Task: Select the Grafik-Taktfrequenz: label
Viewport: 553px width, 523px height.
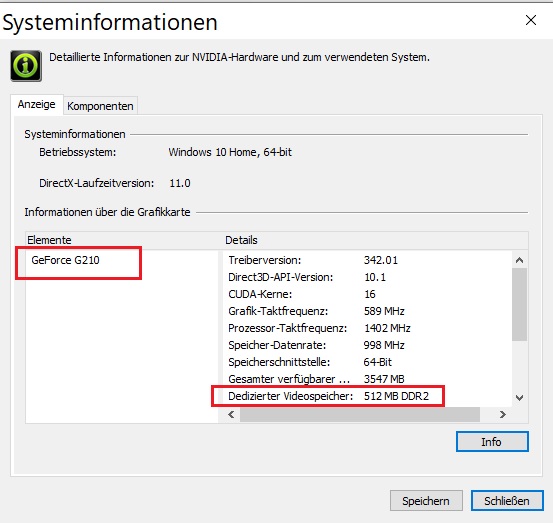Action: pos(278,311)
